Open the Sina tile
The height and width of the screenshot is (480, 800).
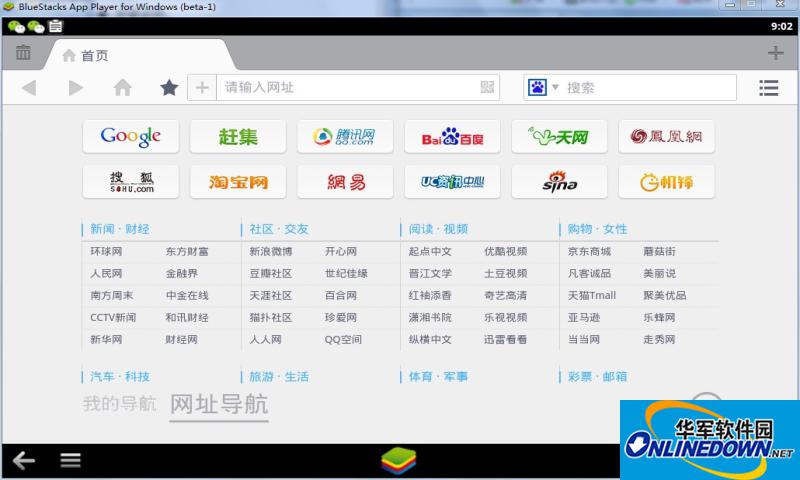559,182
